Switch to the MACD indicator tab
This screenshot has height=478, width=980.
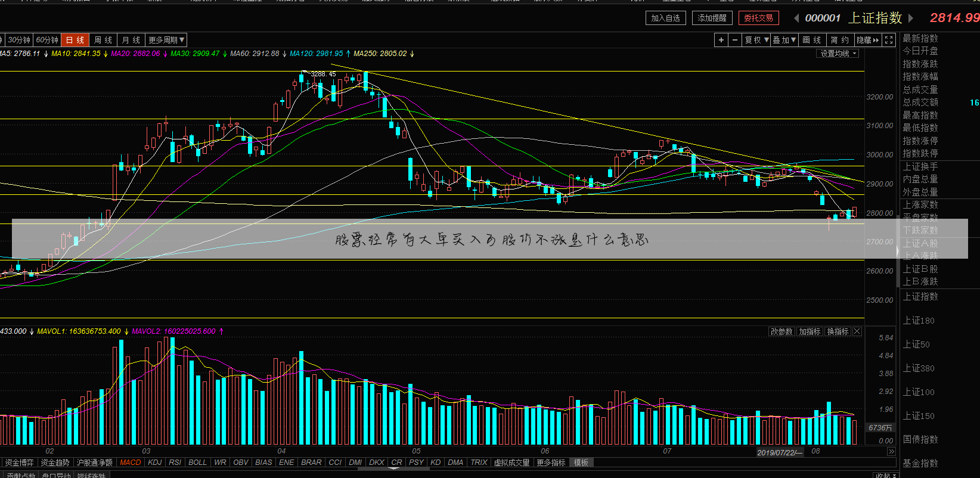(131, 463)
